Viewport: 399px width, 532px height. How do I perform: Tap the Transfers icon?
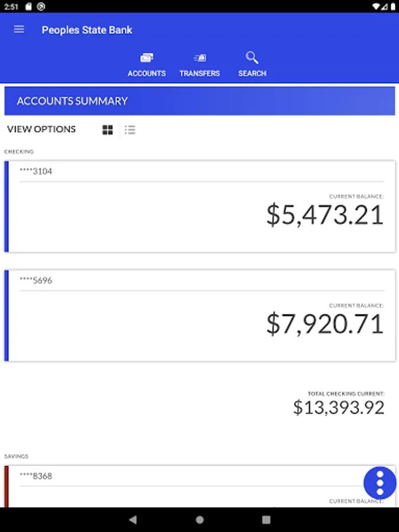pos(200,58)
